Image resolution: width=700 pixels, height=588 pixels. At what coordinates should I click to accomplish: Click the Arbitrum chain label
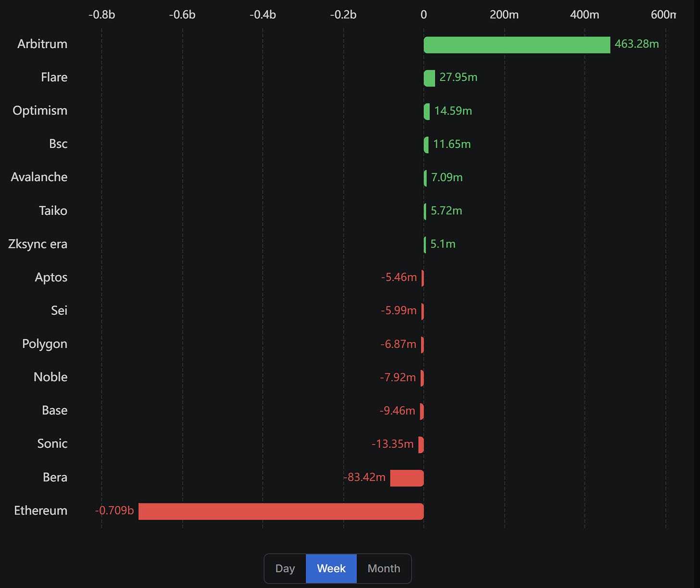(x=42, y=44)
